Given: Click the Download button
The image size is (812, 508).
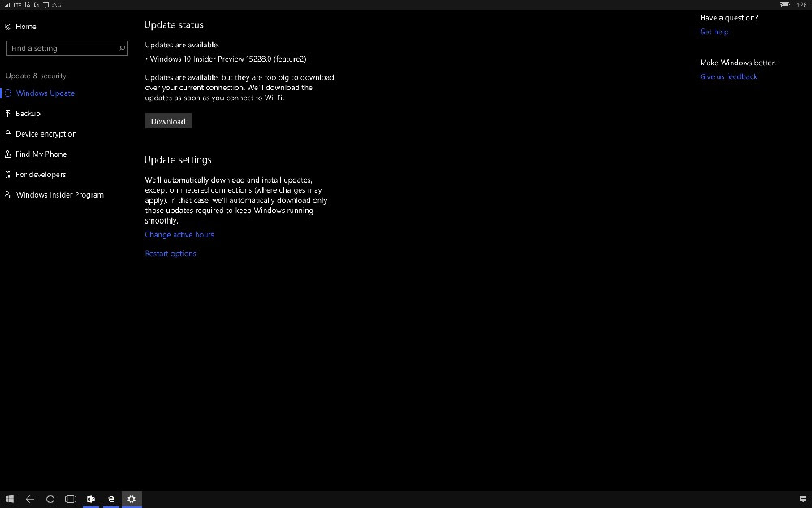Looking at the screenshot, I should (168, 121).
